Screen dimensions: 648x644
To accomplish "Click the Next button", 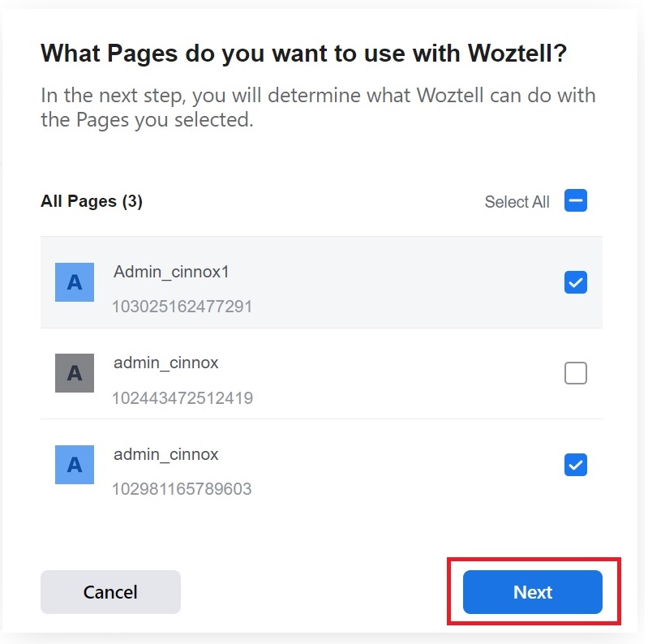I will coord(532,592).
